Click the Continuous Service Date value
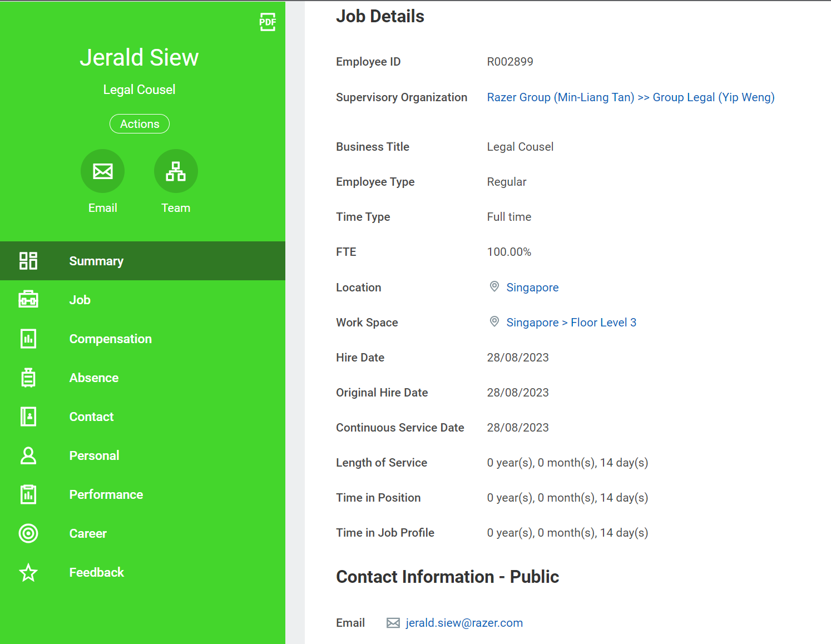This screenshot has height=644, width=831. 518,428
